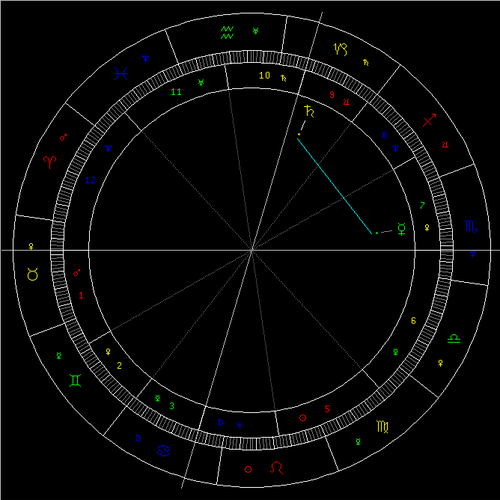Select the large green Mercury planet glyph
Image resolution: width=500 pixels, height=500 pixels.
click(x=402, y=229)
